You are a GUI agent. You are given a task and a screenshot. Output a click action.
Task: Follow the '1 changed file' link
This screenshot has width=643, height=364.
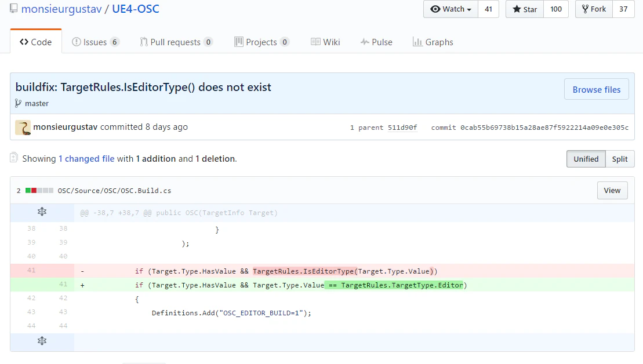pos(86,159)
